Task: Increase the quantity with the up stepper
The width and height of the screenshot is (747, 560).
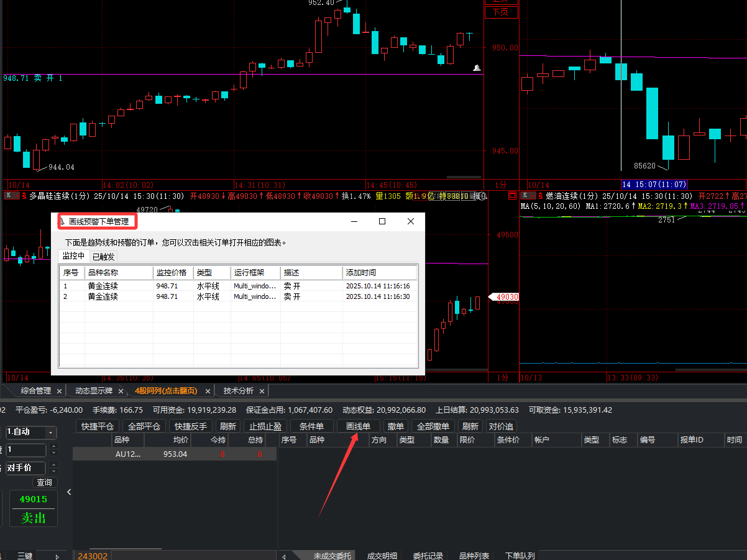Action: (x=53, y=446)
